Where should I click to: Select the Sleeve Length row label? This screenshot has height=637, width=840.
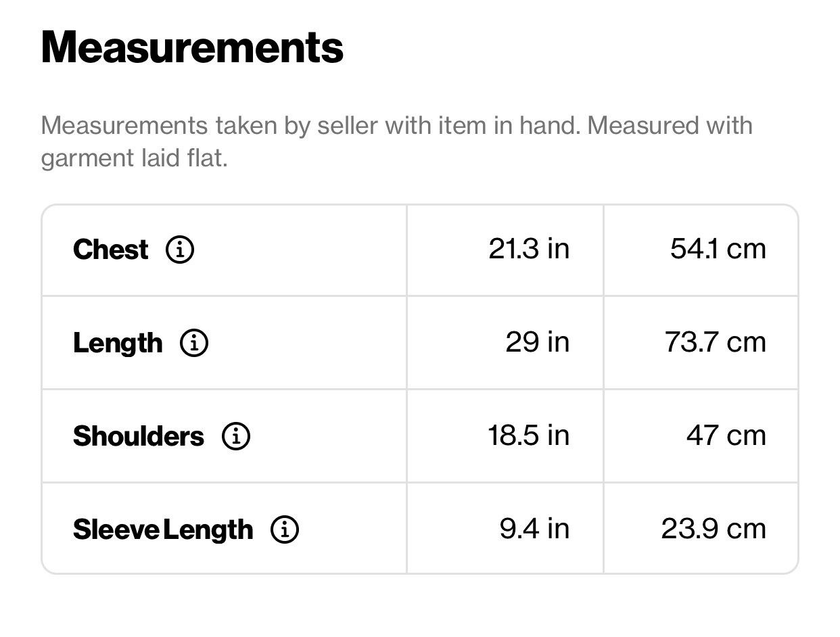163,529
